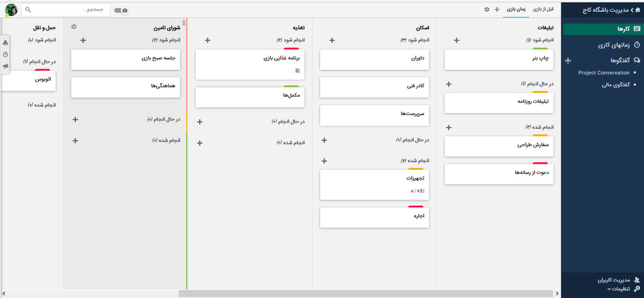The image size is (644, 298).
Task: Open the سرپرست‌ها card
Action: click(x=375, y=115)
